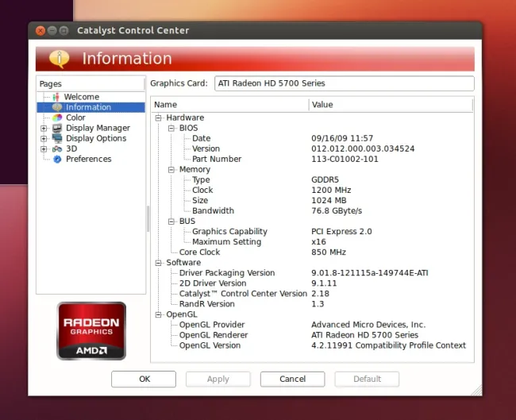This screenshot has width=516, height=420.
Task: Click the Display Options monitor icon
Action: pyautogui.click(x=57, y=138)
